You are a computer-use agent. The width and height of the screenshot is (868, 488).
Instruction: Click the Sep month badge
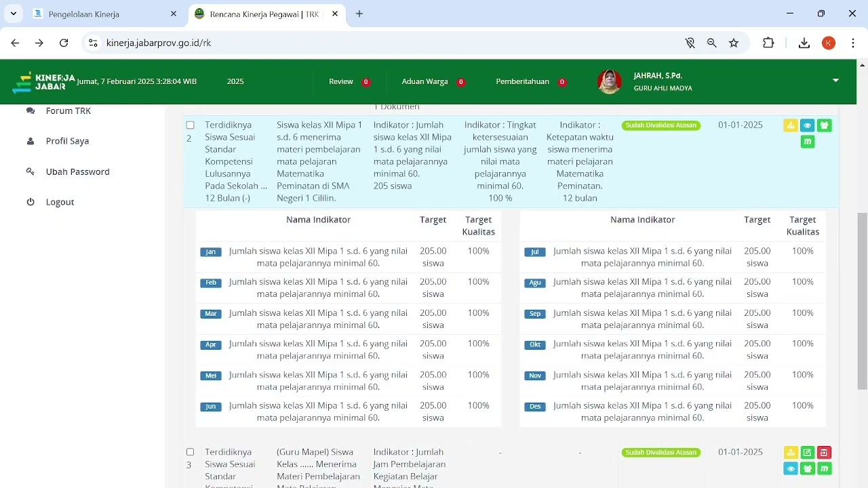[535, 314]
